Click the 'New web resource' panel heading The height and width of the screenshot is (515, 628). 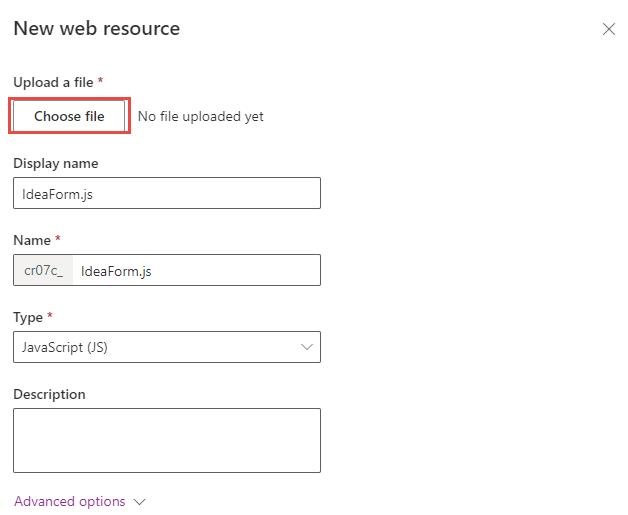[97, 28]
